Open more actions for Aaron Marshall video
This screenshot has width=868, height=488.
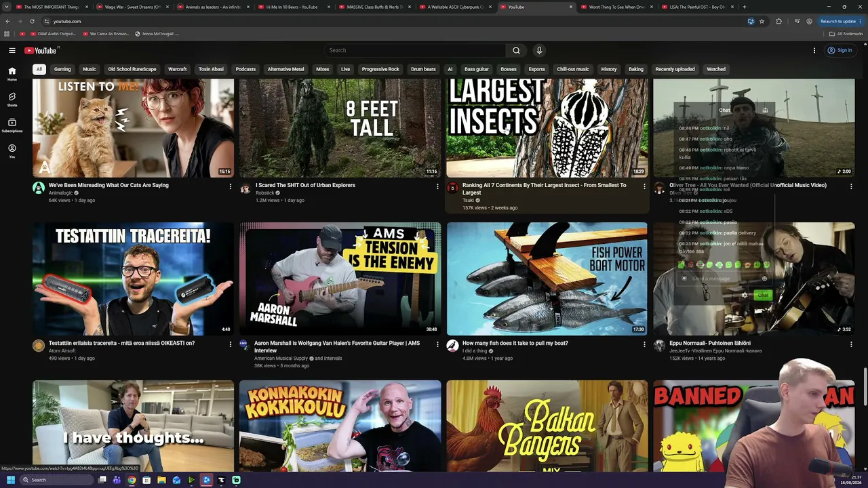coord(437,344)
